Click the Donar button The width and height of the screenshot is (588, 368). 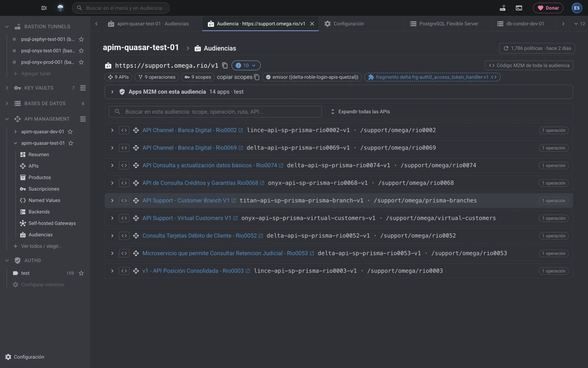point(548,8)
